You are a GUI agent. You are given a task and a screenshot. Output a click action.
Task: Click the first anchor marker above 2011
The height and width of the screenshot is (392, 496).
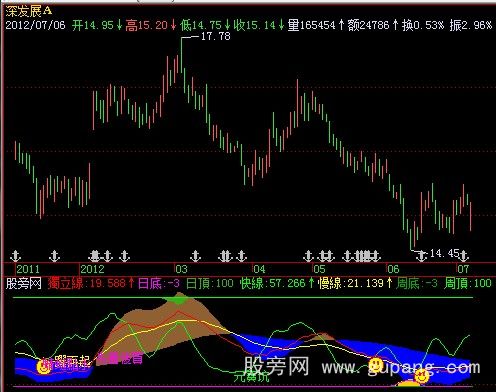(15, 256)
